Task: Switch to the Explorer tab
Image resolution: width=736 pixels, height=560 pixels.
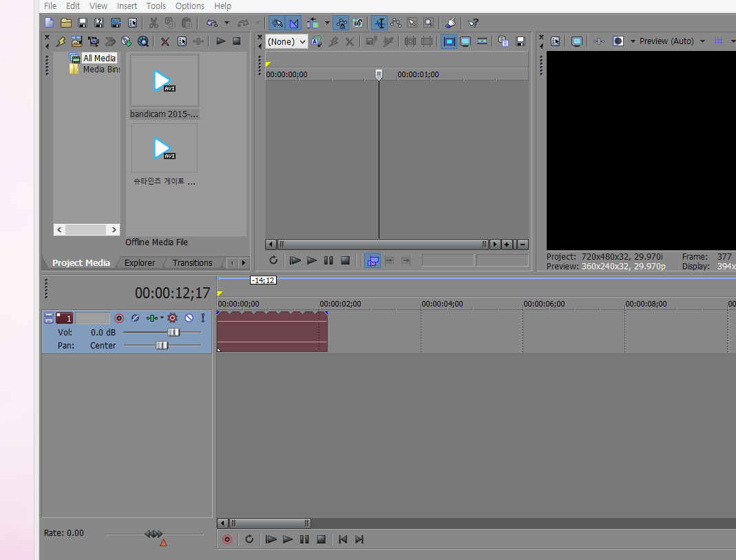Action: pos(140,262)
